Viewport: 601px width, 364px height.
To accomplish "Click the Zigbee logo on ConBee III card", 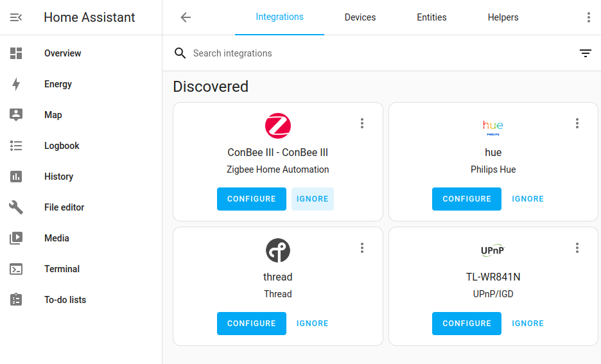I will [278, 126].
